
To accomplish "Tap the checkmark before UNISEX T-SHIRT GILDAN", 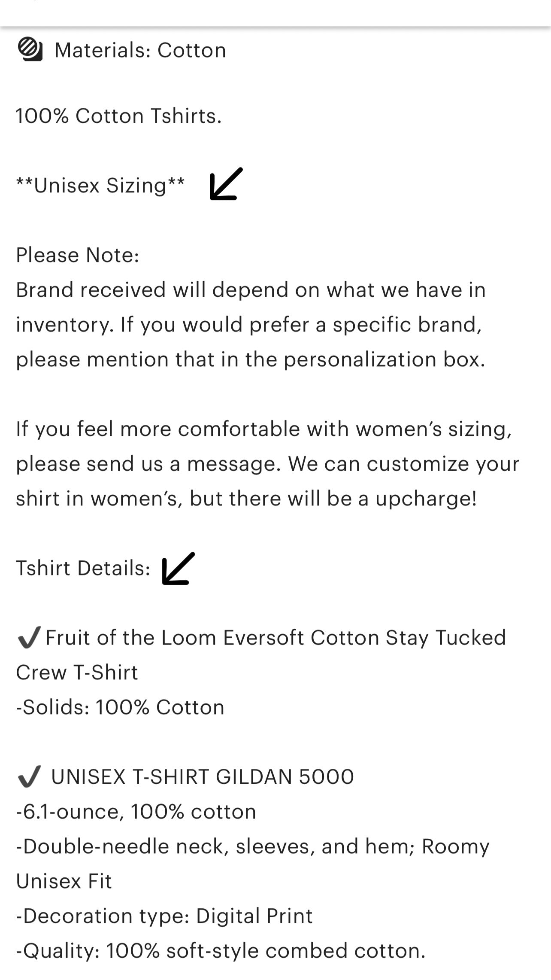I will click(29, 776).
